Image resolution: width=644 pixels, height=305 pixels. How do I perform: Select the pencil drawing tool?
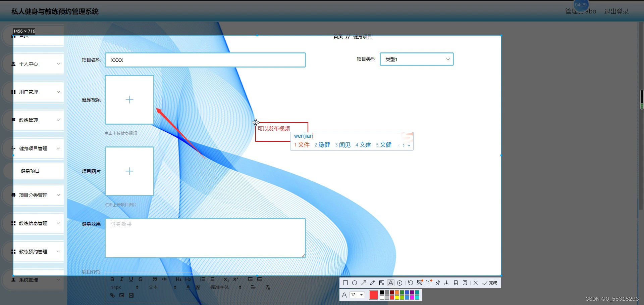tap(372, 283)
